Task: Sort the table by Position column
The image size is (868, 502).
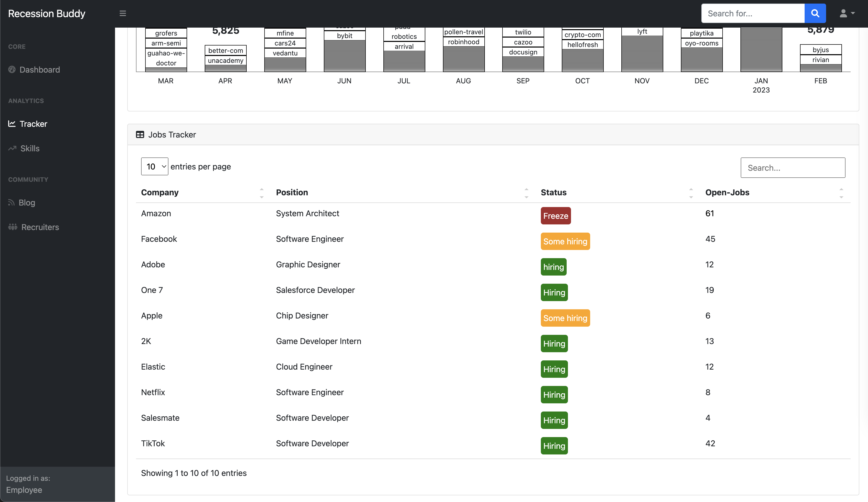Action: (x=526, y=193)
